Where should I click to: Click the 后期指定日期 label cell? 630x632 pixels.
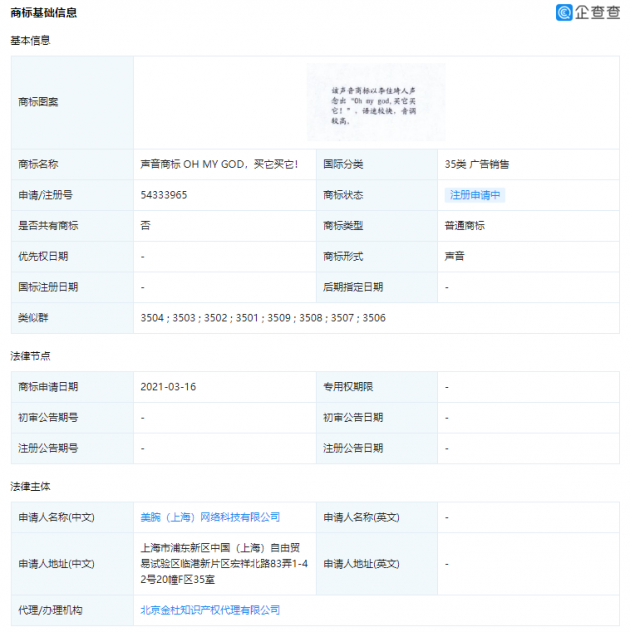[377, 287]
